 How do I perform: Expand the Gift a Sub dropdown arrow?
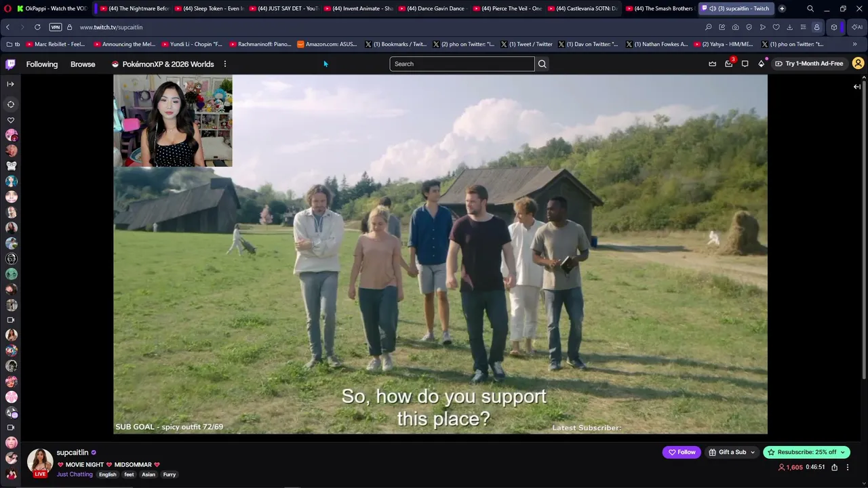[x=752, y=452]
